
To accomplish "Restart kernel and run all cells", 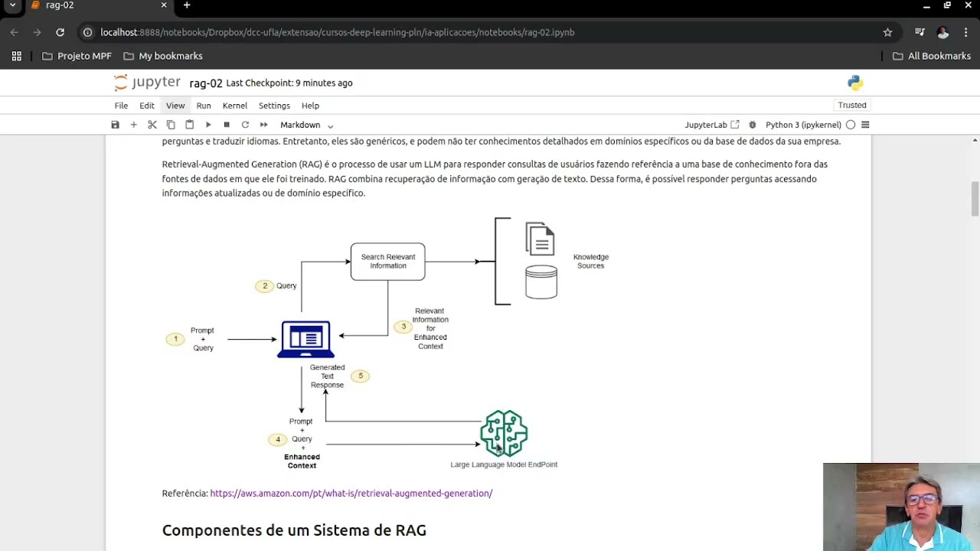I will (x=263, y=125).
